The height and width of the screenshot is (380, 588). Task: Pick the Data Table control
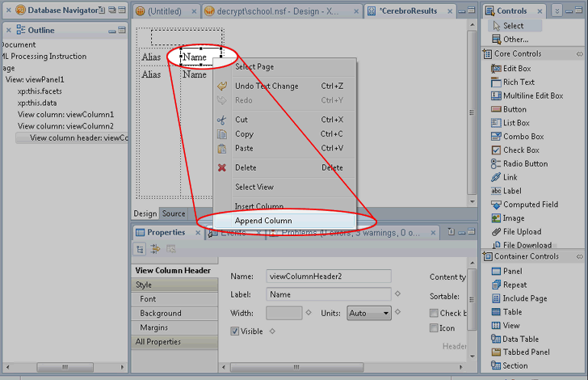514,339
